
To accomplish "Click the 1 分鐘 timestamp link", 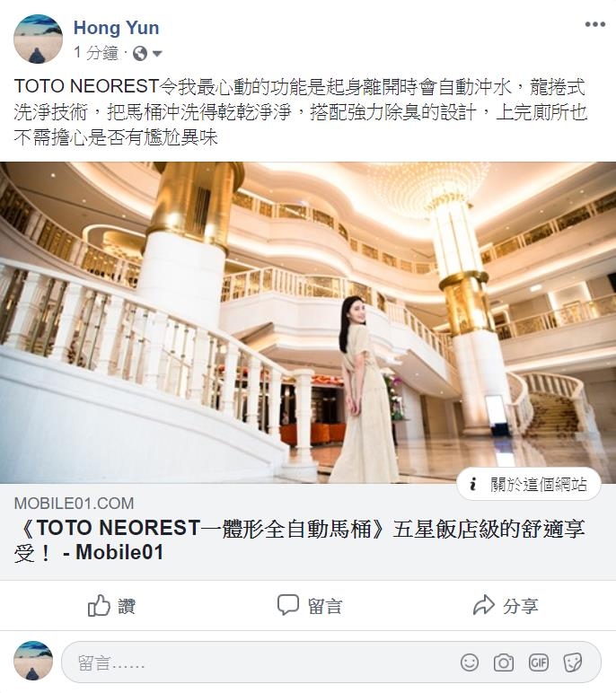I will coord(96,53).
